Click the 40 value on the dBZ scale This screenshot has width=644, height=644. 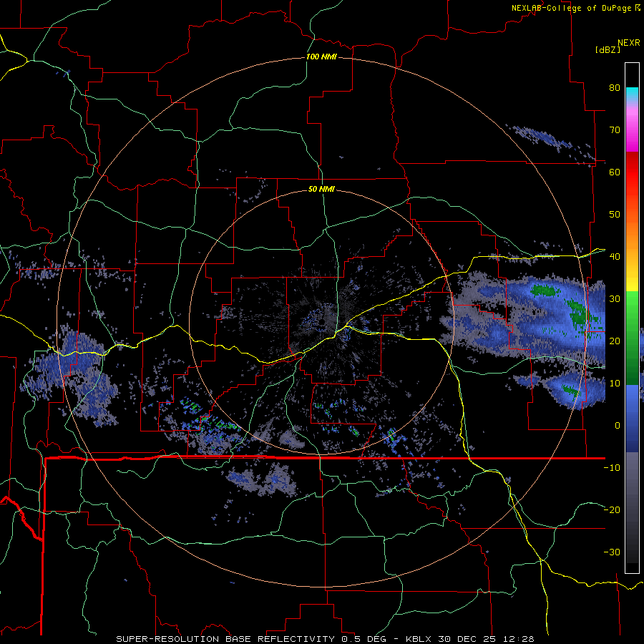(x=615, y=257)
